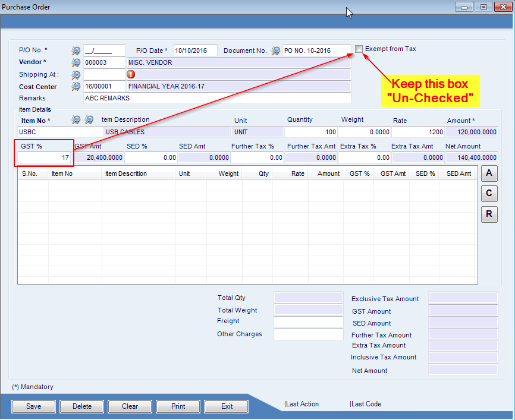Close the Purchase Order window
The height and width of the screenshot is (420, 515).
click(503, 7)
